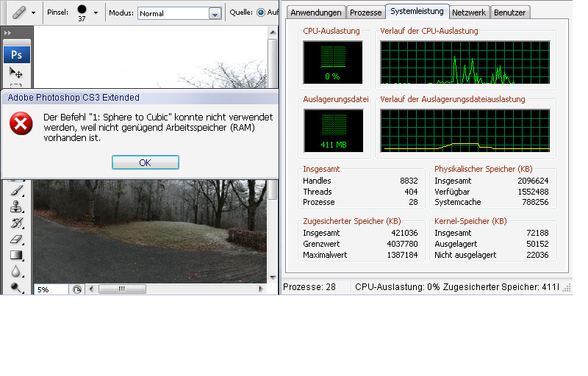Viewport: 588px width, 376px height.
Task: Open the Netzwerk tab
Action: click(468, 12)
